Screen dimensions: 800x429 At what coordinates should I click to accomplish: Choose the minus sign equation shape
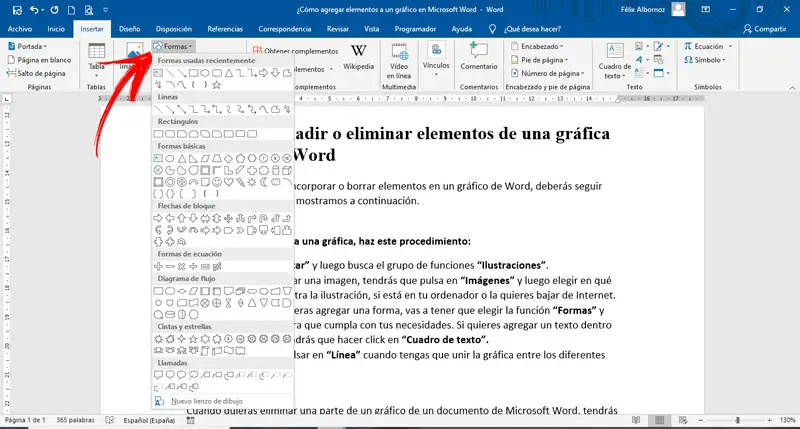point(170,266)
